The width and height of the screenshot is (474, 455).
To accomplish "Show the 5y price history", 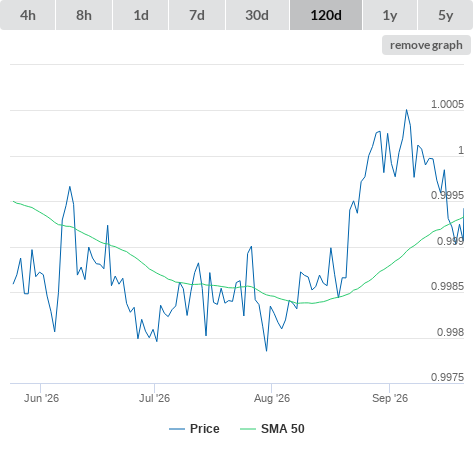I will point(445,15).
